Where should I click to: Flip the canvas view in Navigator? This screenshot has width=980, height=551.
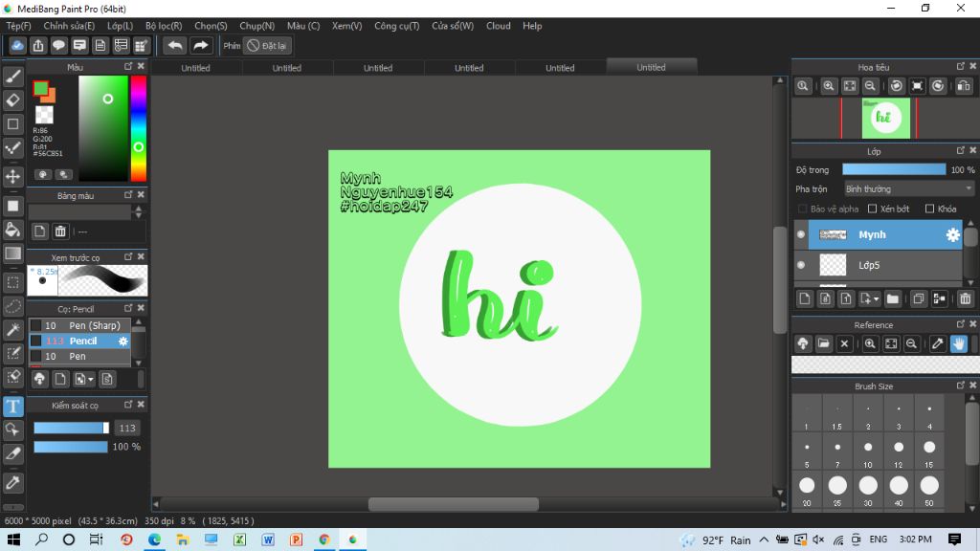(x=963, y=86)
